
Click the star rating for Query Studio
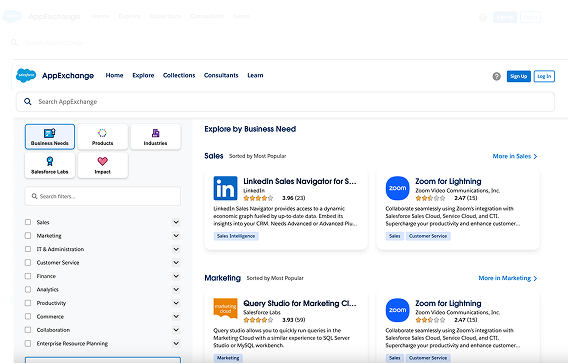tap(258, 320)
